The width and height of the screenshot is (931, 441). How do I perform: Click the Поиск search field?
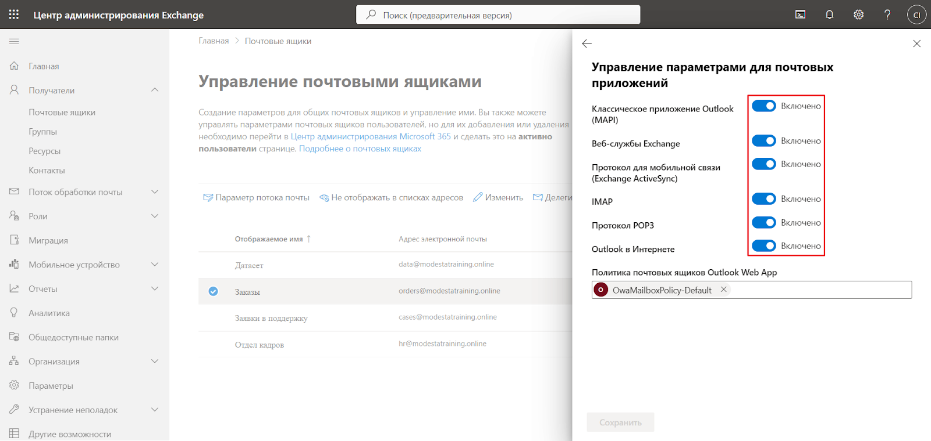click(x=498, y=15)
